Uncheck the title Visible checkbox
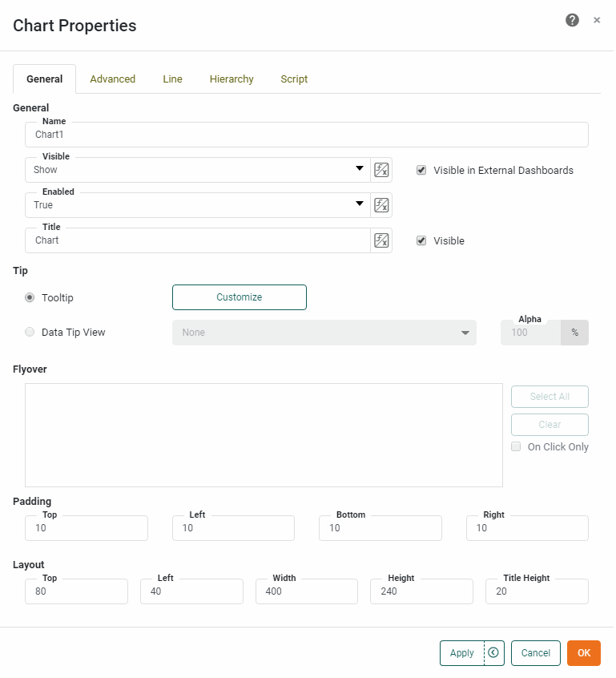Viewport: 616px width, 678px height. (421, 240)
